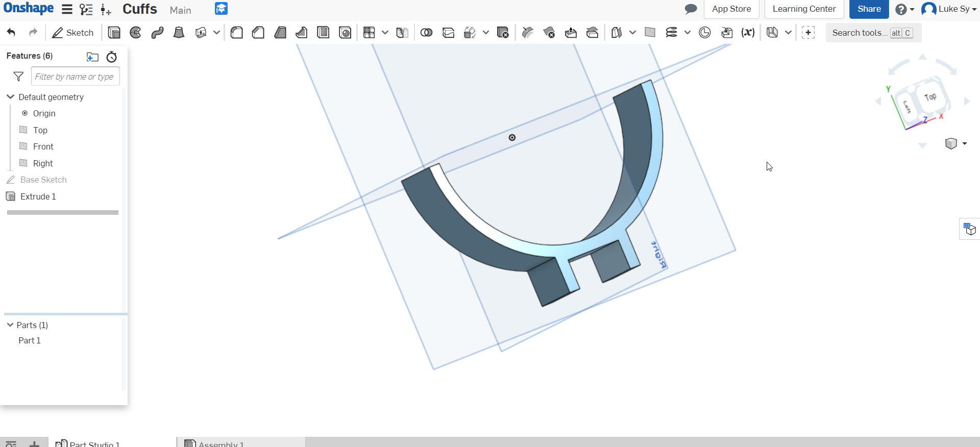Select the Transform tool icon

[470, 33]
